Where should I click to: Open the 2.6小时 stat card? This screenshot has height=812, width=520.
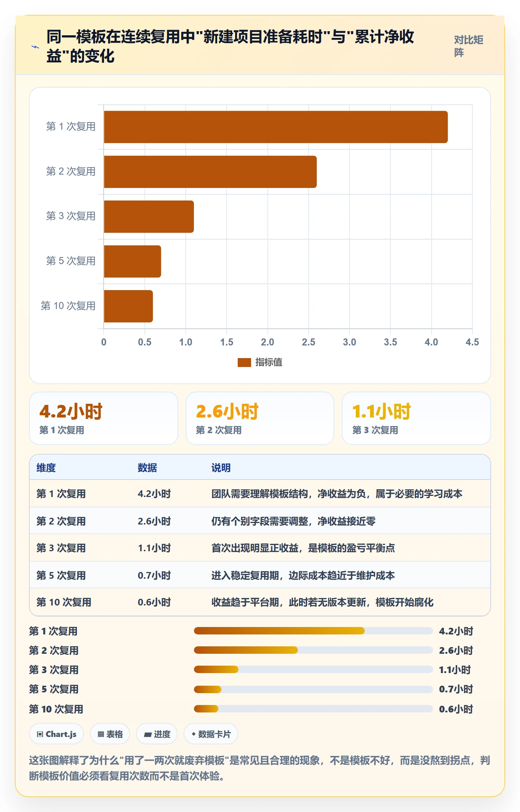260,418
